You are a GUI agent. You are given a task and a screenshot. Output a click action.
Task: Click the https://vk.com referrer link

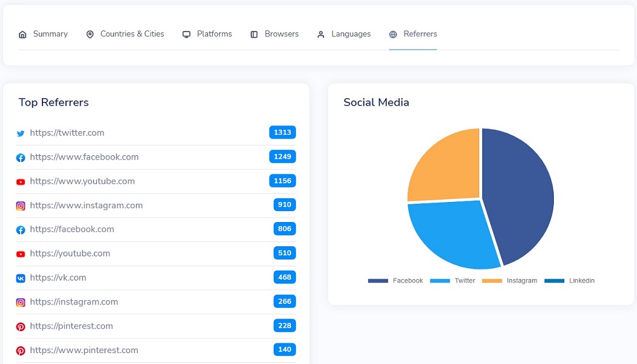click(58, 278)
